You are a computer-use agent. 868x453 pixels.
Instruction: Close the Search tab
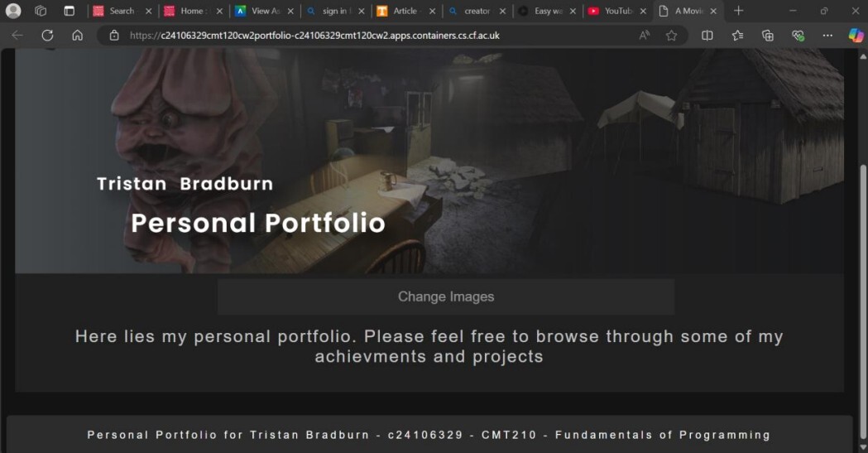tap(148, 11)
